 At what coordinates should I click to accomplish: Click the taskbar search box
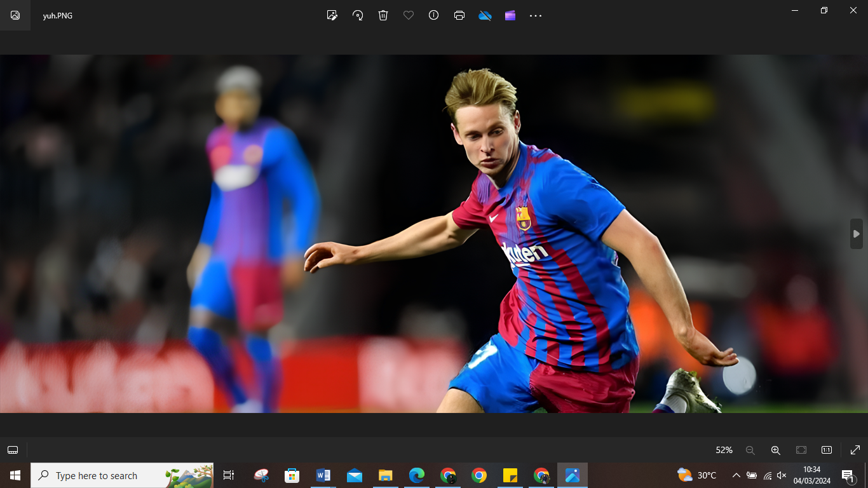tap(122, 475)
